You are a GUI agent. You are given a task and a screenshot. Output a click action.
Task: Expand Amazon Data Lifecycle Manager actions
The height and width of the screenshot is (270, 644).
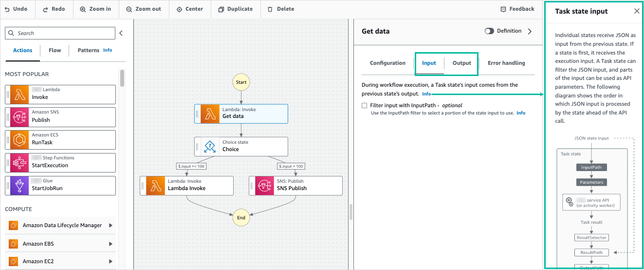(111, 226)
